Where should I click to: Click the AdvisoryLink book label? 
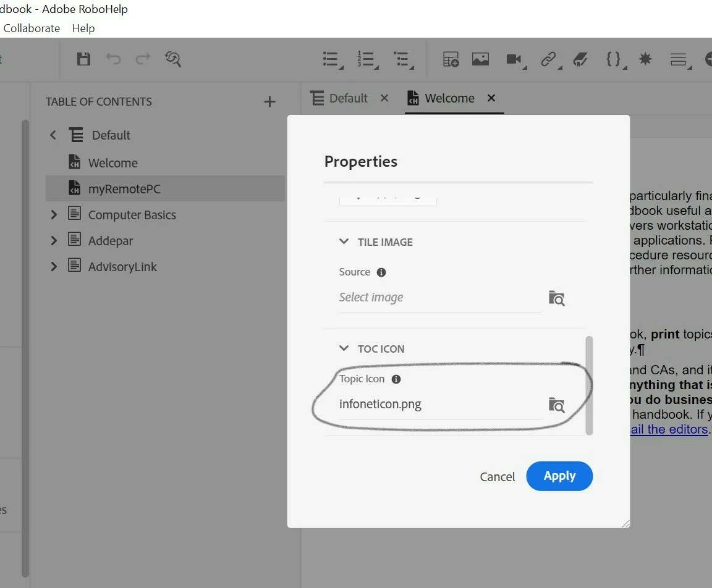point(122,266)
